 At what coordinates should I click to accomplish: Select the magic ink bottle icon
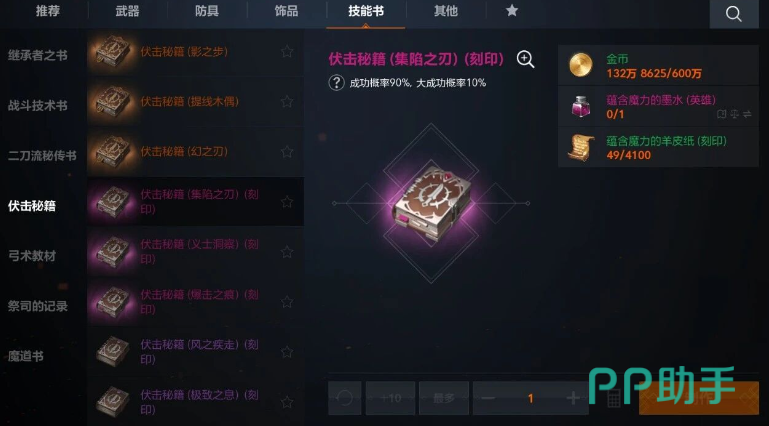[581, 106]
